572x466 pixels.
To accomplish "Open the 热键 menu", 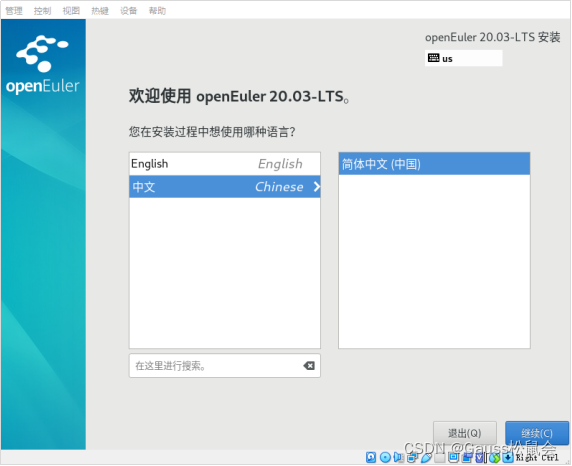I will pos(100,11).
